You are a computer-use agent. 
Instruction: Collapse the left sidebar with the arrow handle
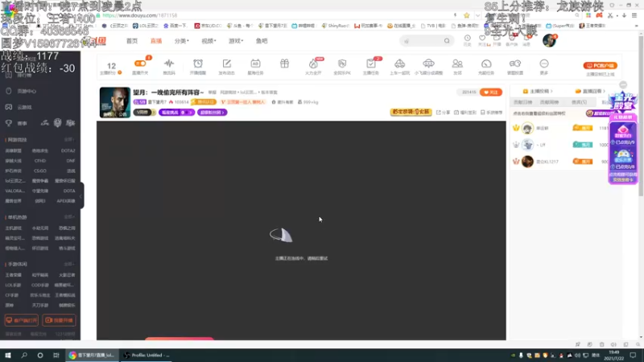tap(82, 195)
